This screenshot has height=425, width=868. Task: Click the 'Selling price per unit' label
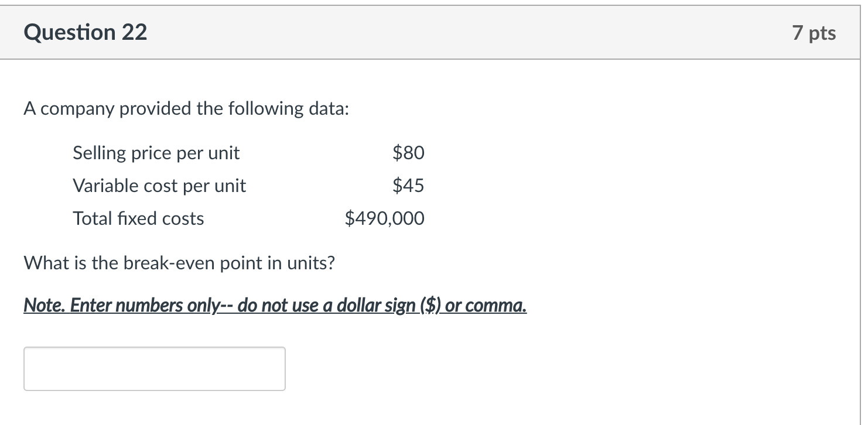pos(156,153)
